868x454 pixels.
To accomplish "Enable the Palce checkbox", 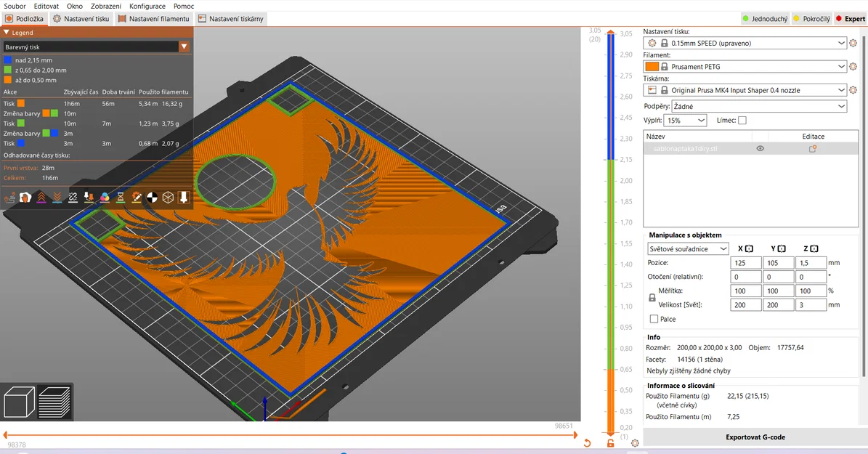I will tap(654, 319).
